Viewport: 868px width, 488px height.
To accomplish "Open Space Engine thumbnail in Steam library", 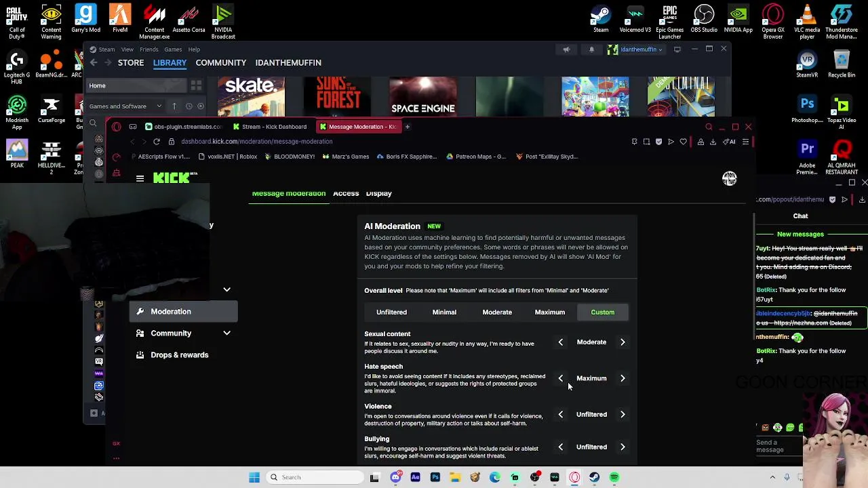I will [x=422, y=96].
